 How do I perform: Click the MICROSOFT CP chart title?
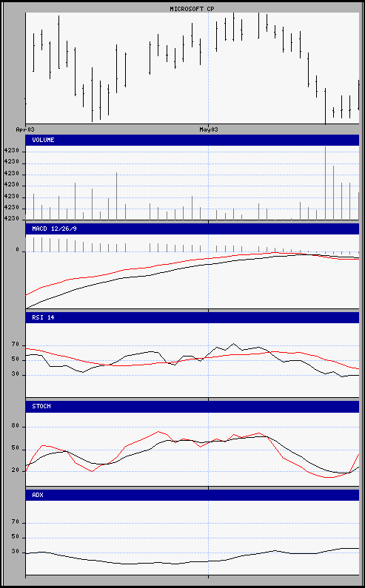click(x=192, y=9)
